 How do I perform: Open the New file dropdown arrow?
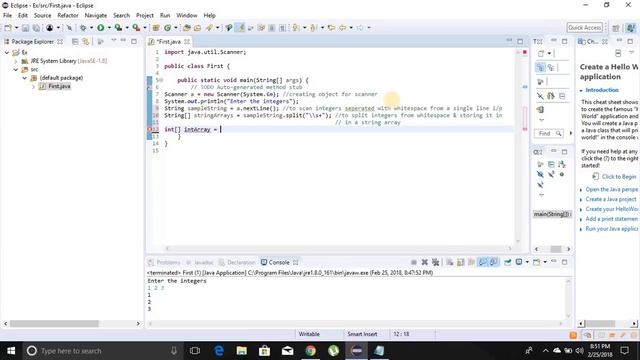click(x=16, y=28)
